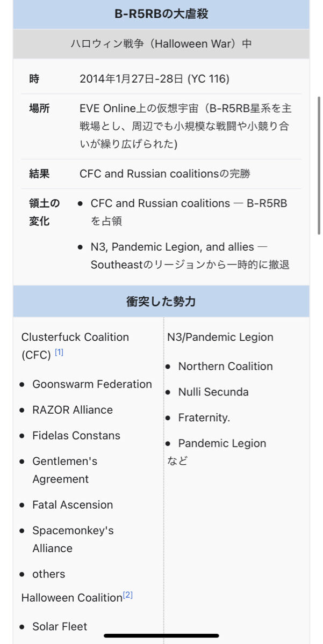Image resolution: width=323 pixels, height=644 pixels.
Task: Select the Northern Coalition list entry
Action: tap(226, 367)
